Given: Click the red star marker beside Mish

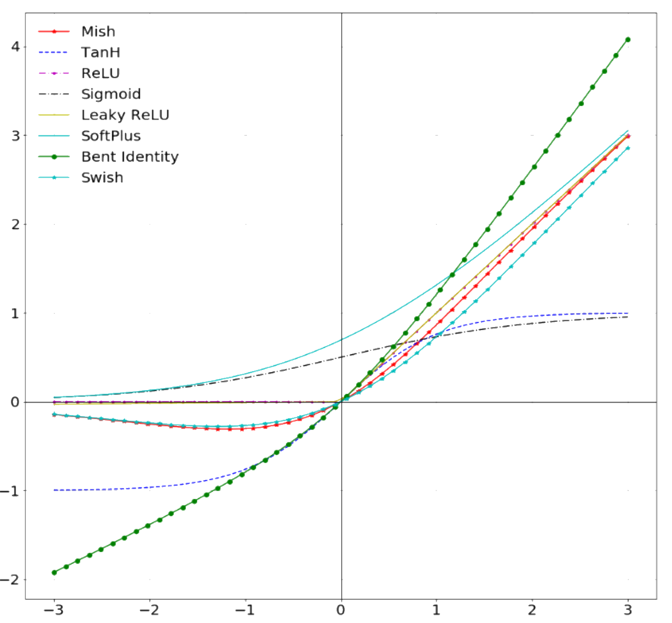Looking at the screenshot, I should pyautogui.click(x=54, y=32).
